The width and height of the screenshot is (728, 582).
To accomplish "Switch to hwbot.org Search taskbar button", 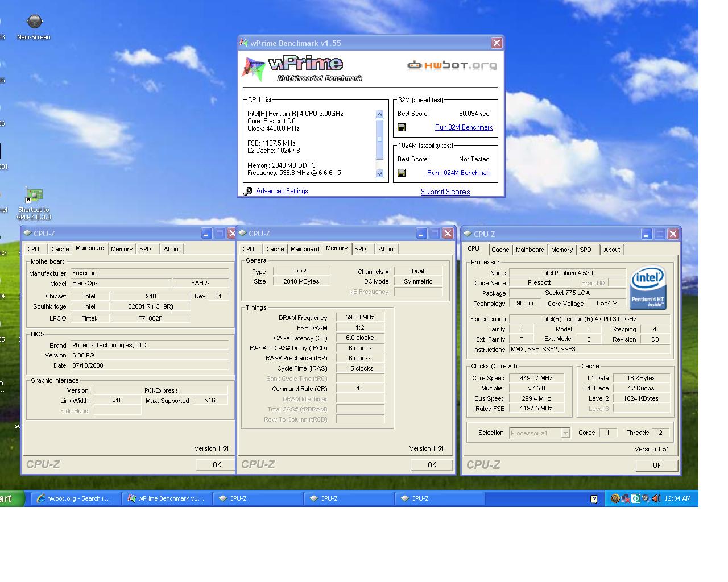I will [x=76, y=498].
